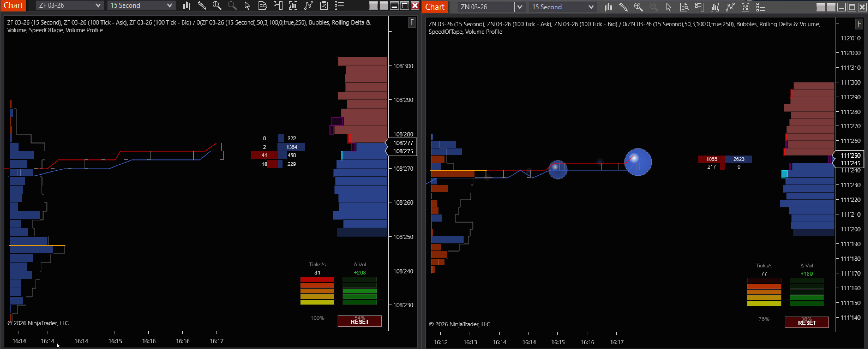
Task: Open properties list icon in ZF chart
Action: [339, 5]
